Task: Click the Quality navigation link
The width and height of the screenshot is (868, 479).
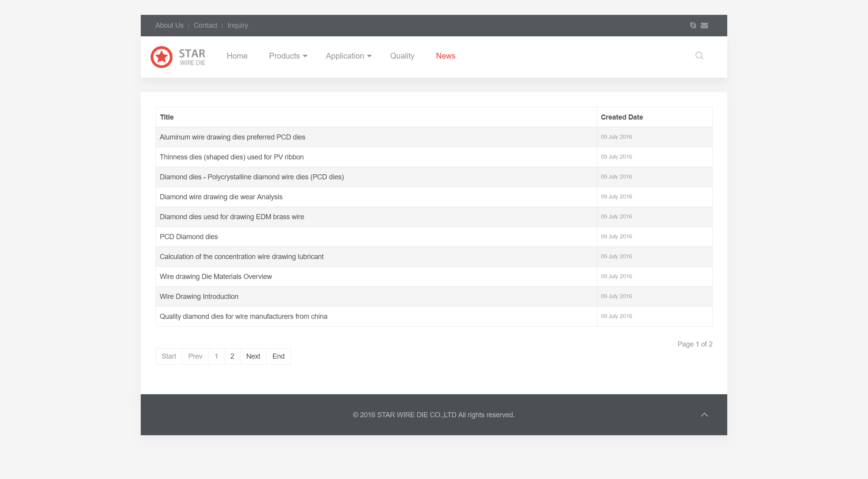Action: coord(401,56)
